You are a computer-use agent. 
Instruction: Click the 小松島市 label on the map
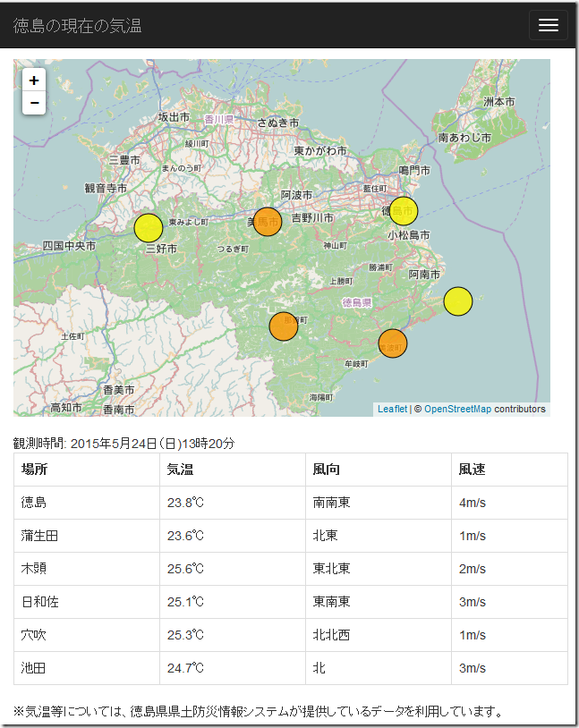tap(409, 235)
